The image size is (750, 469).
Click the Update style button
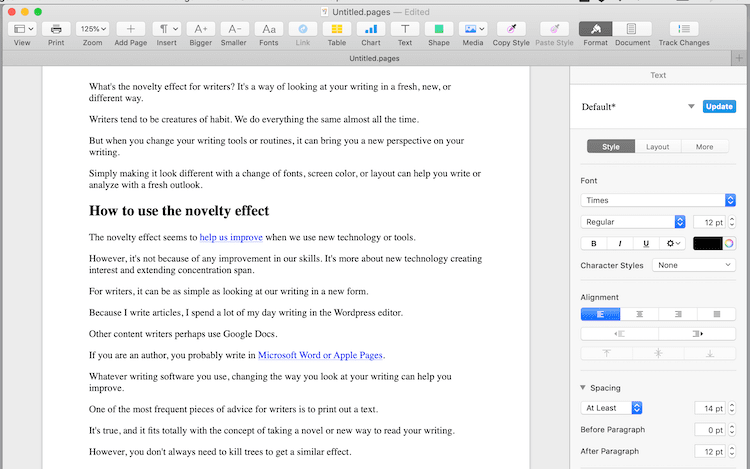(719, 107)
